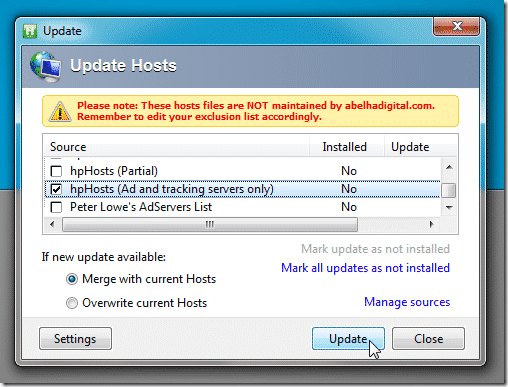Screen dimensions: 508x387
Task: Open the Settings button
Action: [75, 339]
